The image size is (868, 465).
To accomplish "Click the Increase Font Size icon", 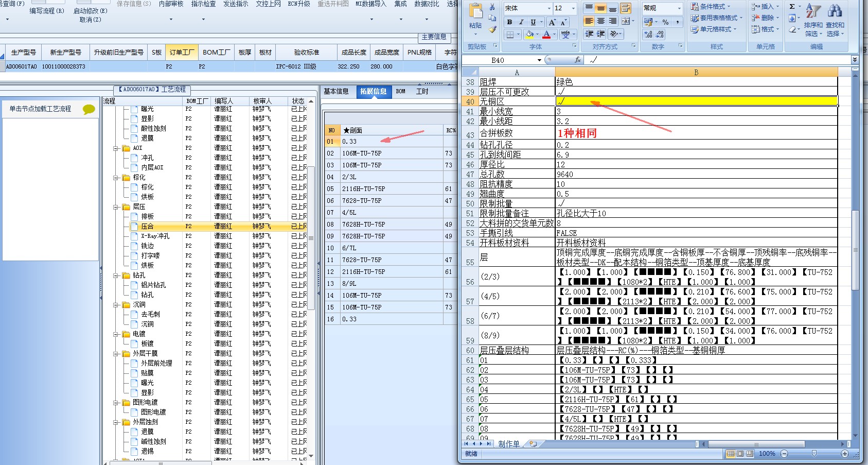I will tap(552, 22).
